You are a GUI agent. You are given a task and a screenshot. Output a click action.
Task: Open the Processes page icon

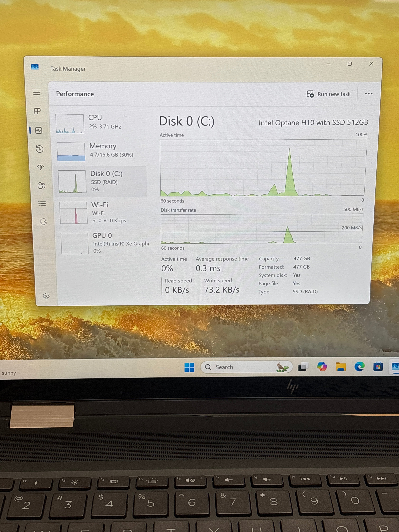point(37,111)
